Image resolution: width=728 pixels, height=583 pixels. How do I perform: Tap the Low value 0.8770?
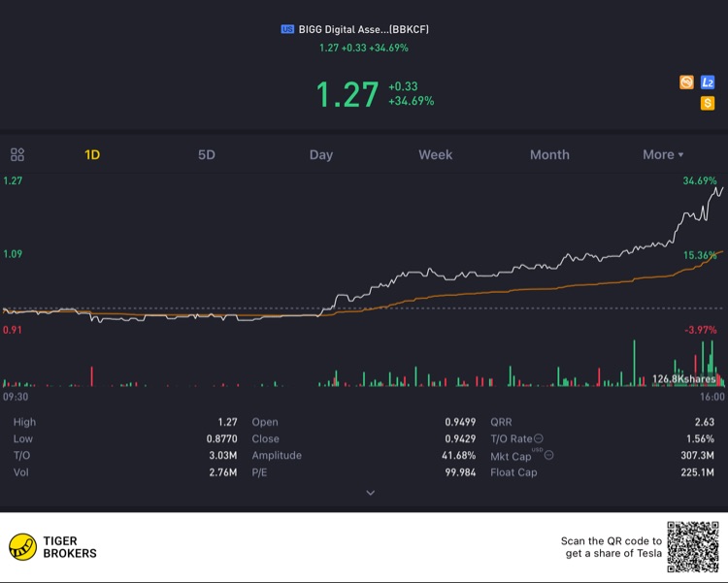pyautogui.click(x=222, y=438)
